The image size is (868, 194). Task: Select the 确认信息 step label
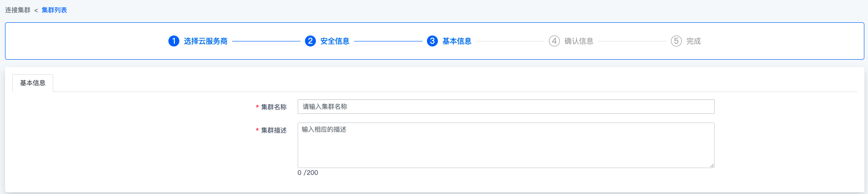(579, 41)
